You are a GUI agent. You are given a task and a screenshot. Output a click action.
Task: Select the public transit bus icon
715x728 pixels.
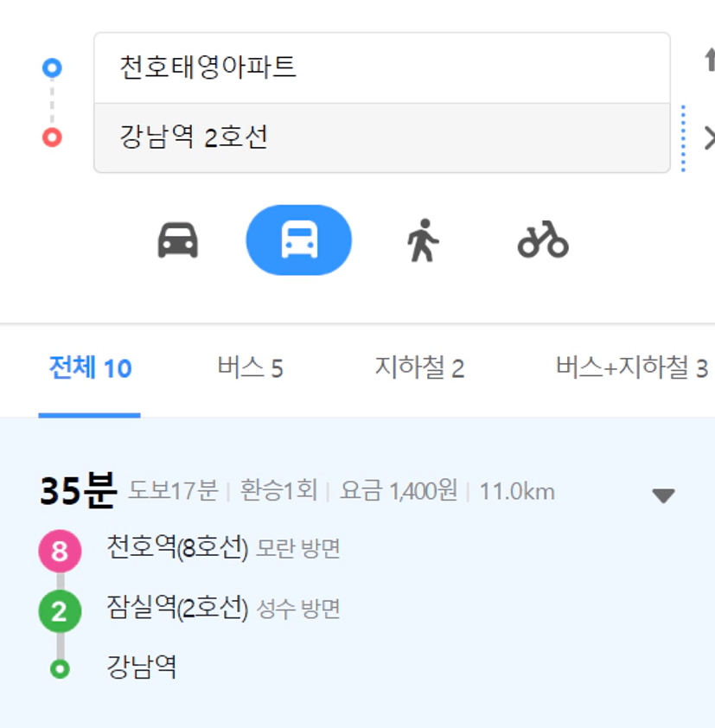(299, 240)
